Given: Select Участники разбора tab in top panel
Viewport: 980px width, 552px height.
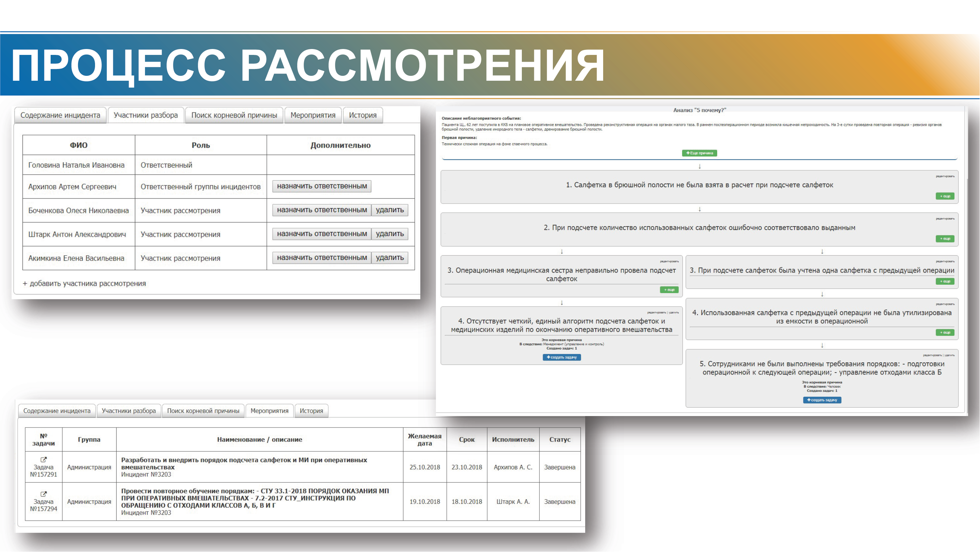Looking at the screenshot, I should tap(146, 115).
